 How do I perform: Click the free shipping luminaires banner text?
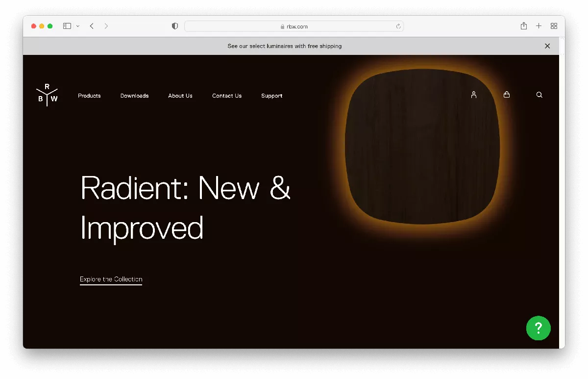pos(285,46)
